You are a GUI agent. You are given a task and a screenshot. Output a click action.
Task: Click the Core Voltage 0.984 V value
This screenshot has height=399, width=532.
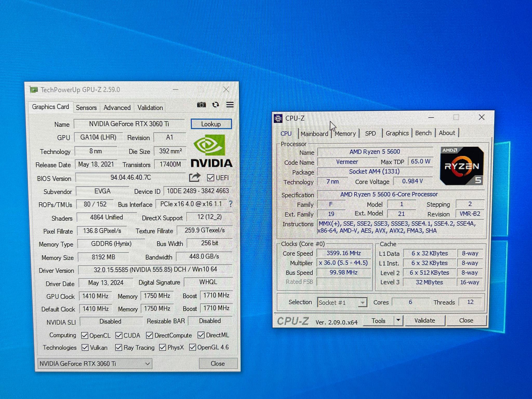[x=413, y=181]
